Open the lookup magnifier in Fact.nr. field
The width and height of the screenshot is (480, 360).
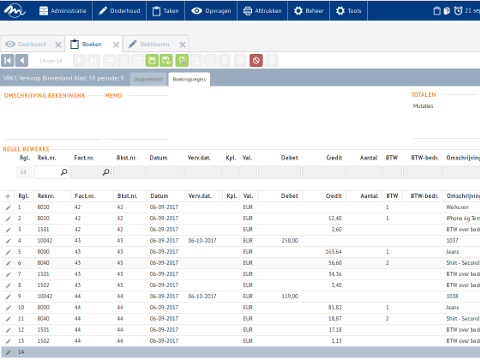point(106,172)
